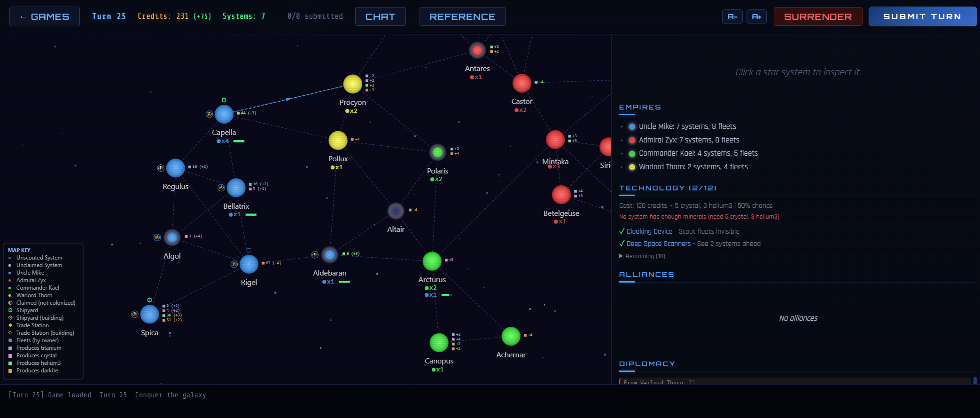Image resolution: width=980 pixels, height=418 pixels.
Task: Open the Reference panel
Action: tap(462, 16)
